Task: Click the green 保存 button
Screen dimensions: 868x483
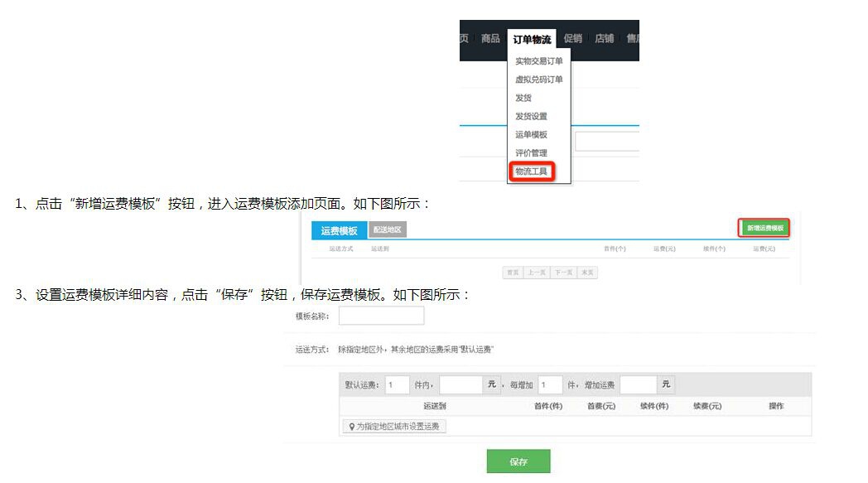Action: 518,461
